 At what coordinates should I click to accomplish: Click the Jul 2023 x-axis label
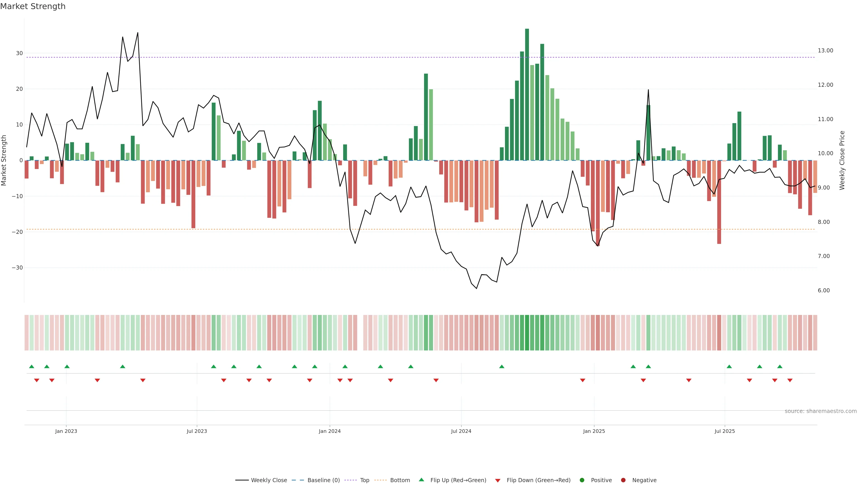(197, 431)
